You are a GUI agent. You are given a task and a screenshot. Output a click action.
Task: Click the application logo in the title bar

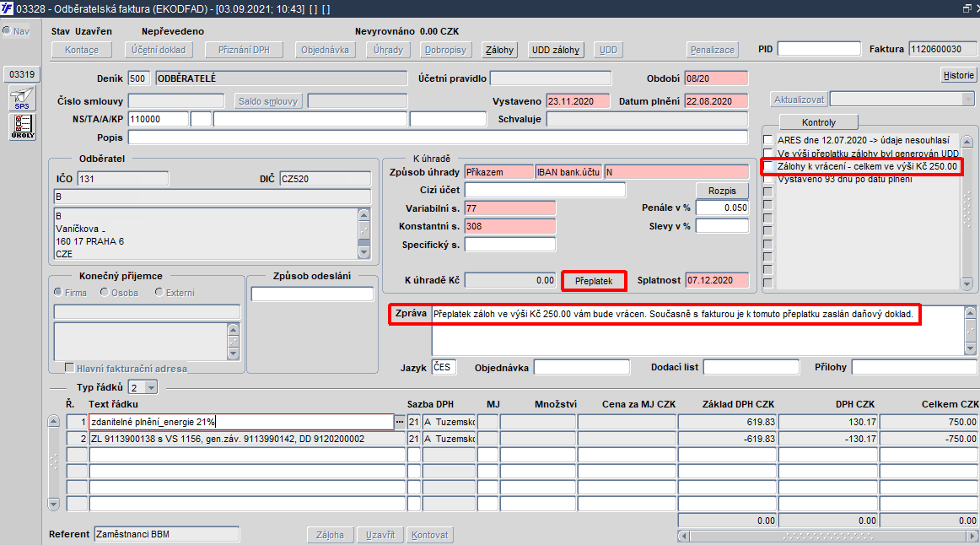click(7, 8)
